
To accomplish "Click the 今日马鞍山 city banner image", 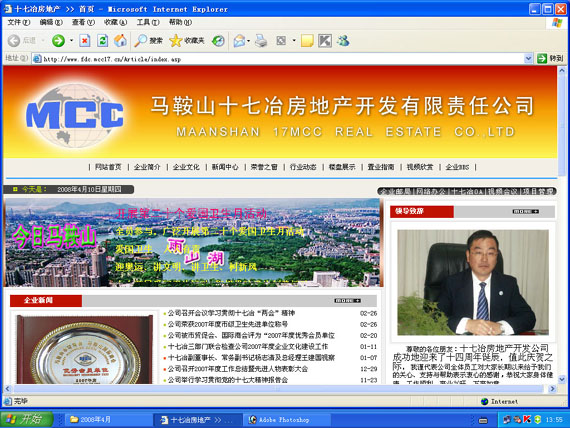I will tap(192, 242).
